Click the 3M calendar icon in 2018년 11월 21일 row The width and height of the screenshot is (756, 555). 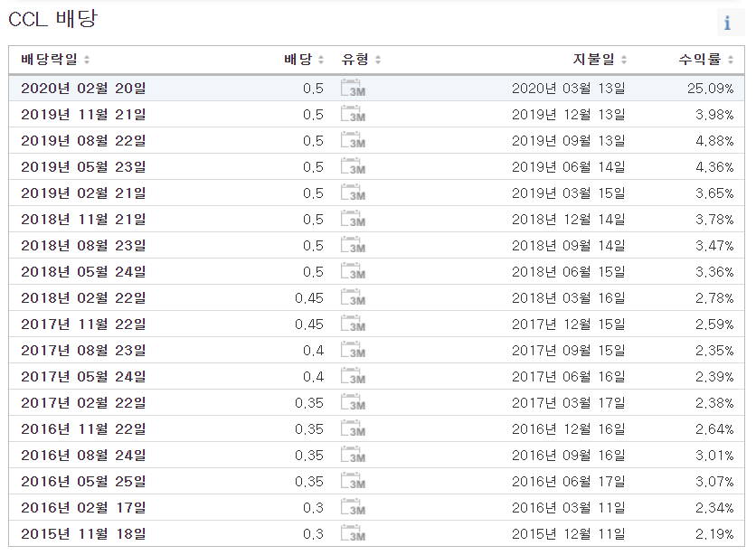(x=353, y=220)
